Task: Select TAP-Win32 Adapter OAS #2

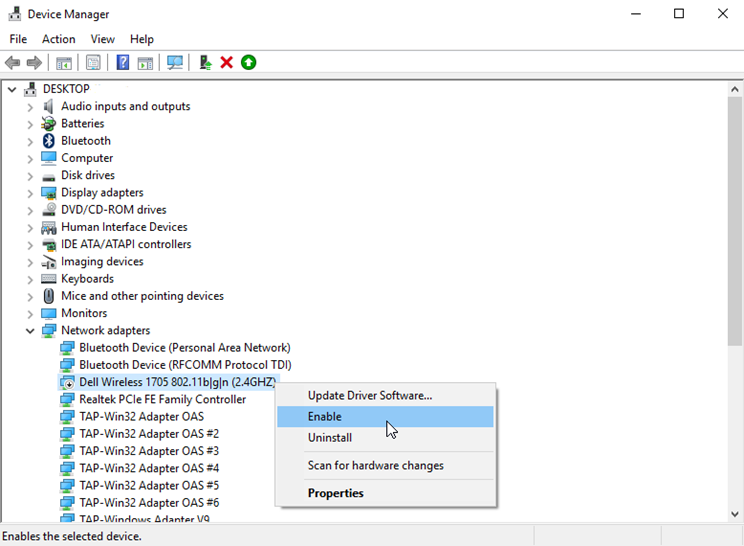Action: pos(149,434)
